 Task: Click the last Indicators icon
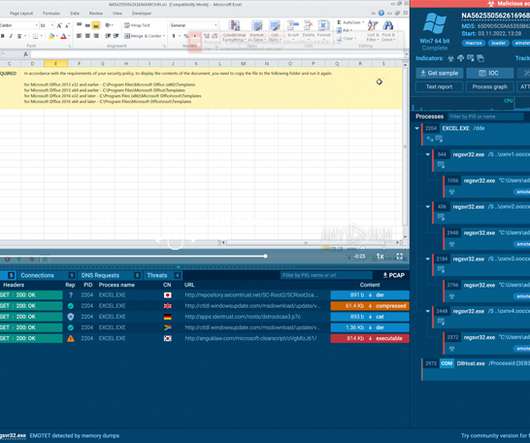pyautogui.click(x=480, y=58)
